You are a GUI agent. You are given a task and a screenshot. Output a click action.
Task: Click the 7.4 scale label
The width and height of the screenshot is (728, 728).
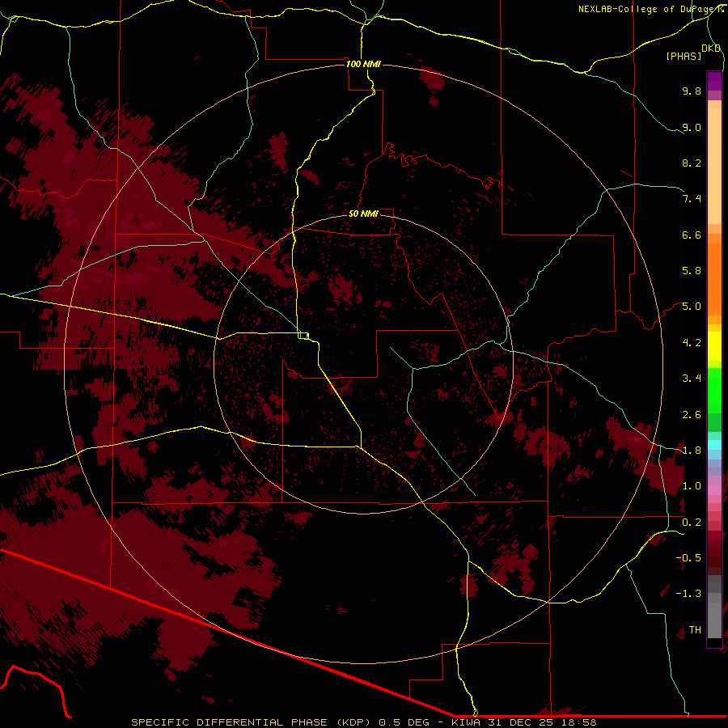(x=692, y=199)
